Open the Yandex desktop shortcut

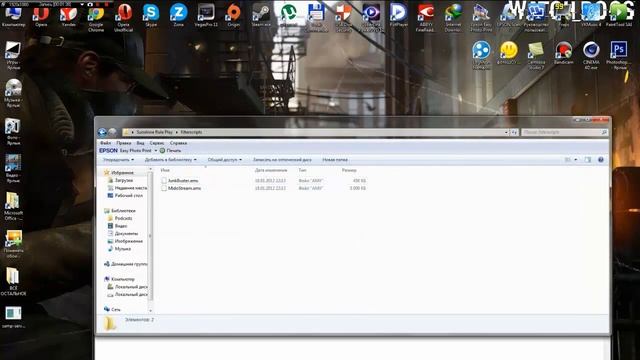pyautogui.click(x=68, y=16)
